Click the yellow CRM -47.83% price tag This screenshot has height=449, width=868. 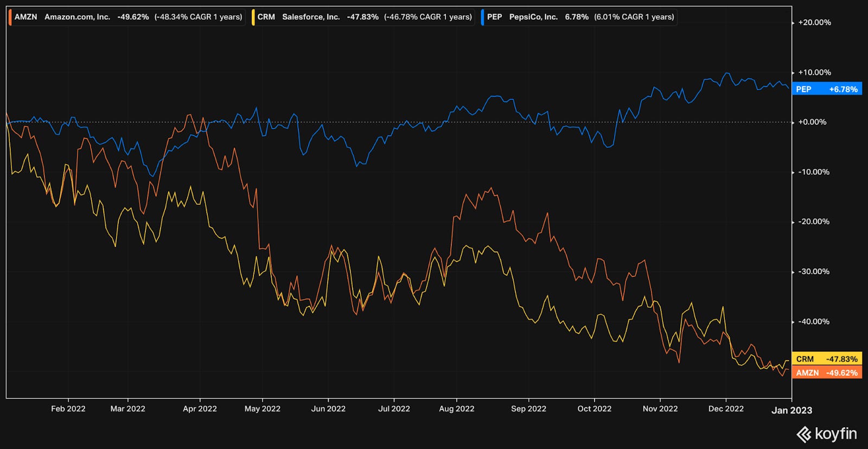pos(827,359)
